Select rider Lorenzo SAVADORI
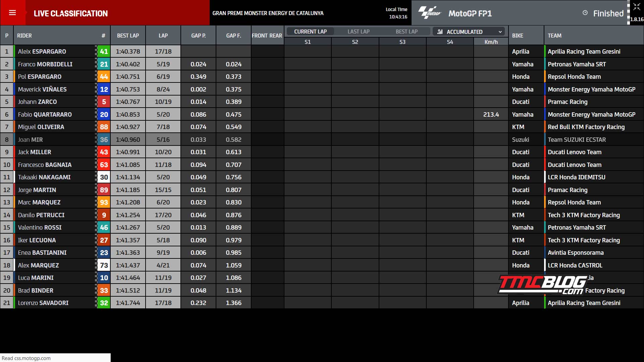Screen dimensions: 644x362 (43, 303)
